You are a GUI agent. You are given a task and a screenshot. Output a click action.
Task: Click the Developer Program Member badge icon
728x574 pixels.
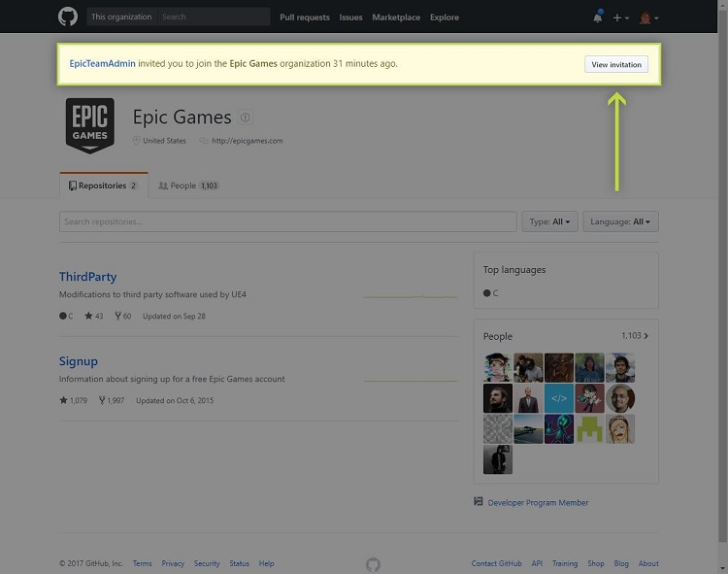tap(479, 501)
